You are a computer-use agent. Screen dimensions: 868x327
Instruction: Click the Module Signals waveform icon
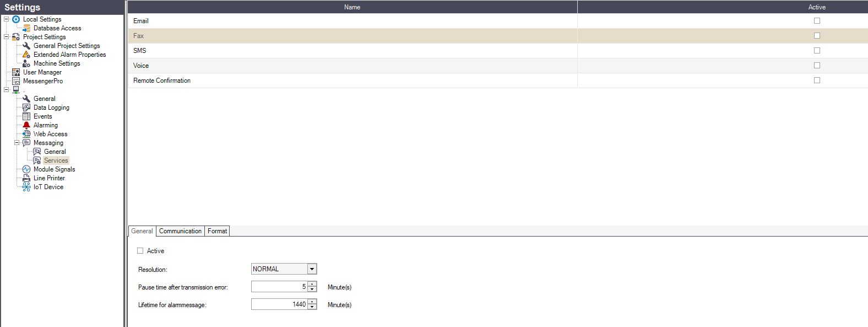click(x=26, y=169)
